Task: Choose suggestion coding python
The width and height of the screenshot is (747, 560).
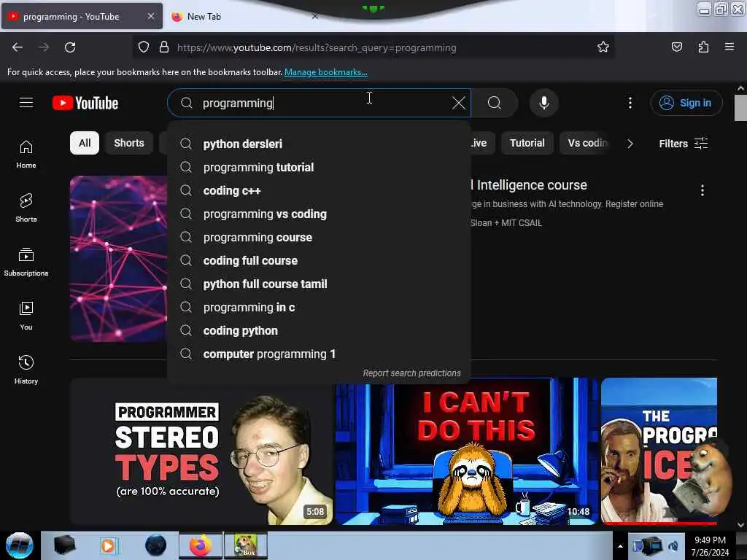Action: coord(320,330)
